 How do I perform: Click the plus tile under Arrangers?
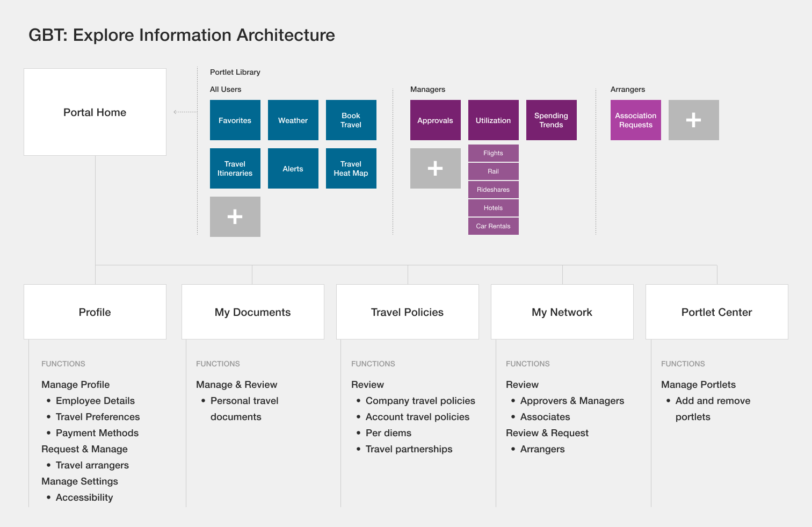(694, 120)
